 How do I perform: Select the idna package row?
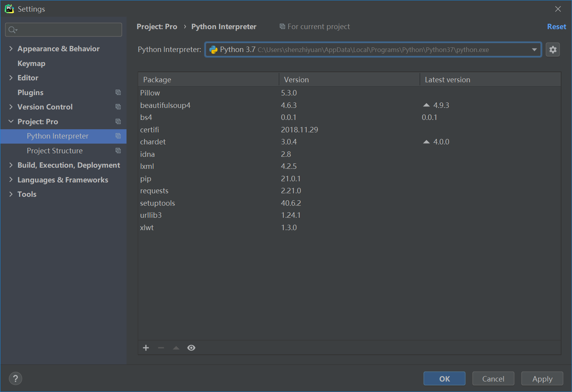349,154
